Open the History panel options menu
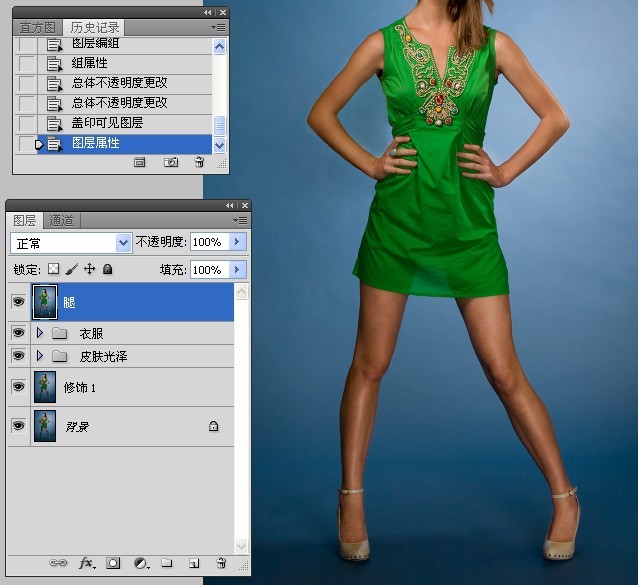 point(218,28)
